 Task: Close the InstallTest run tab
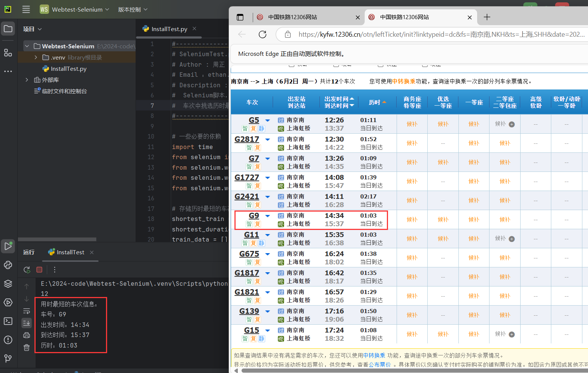click(92, 252)
